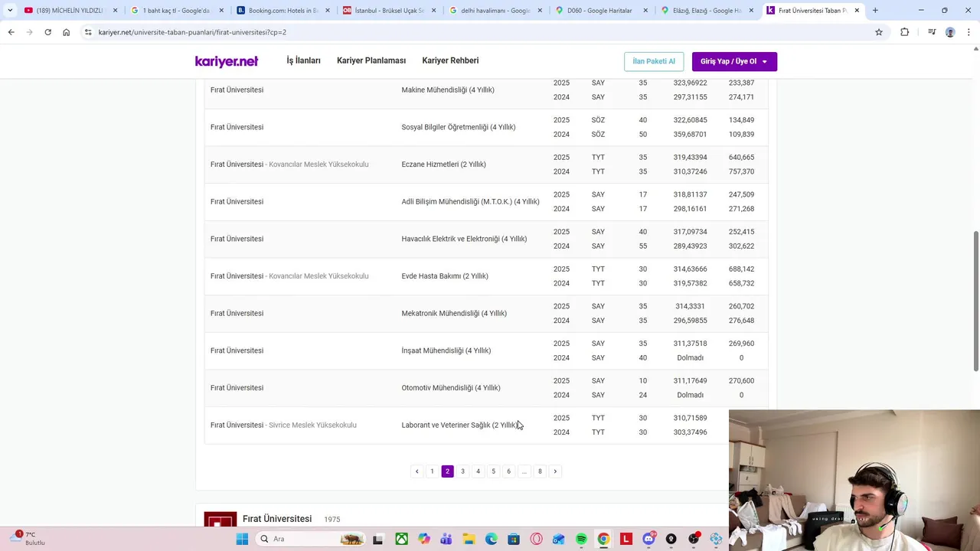The width and height of the screenshot is (980, 551).
Task: Jump to last pagination page 8
Action: pos(540,471)
